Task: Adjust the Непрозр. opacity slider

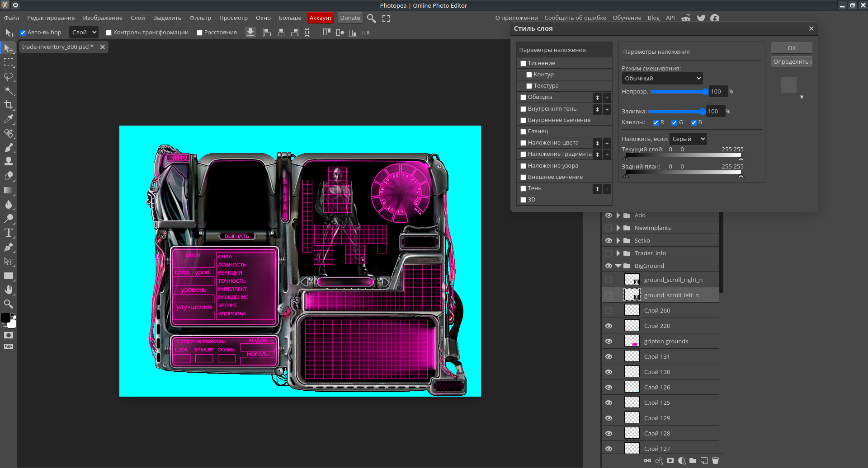Action: click(x=678, y=92)
